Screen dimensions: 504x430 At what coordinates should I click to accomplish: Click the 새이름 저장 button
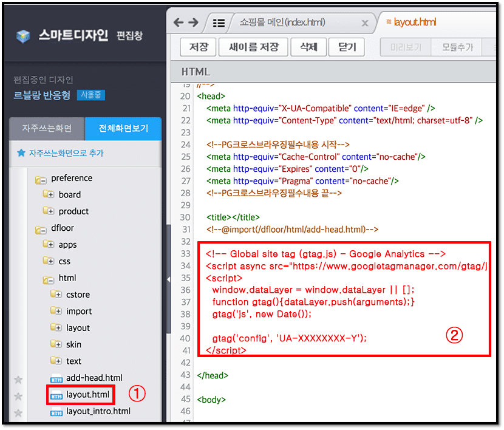click(254, 47)
